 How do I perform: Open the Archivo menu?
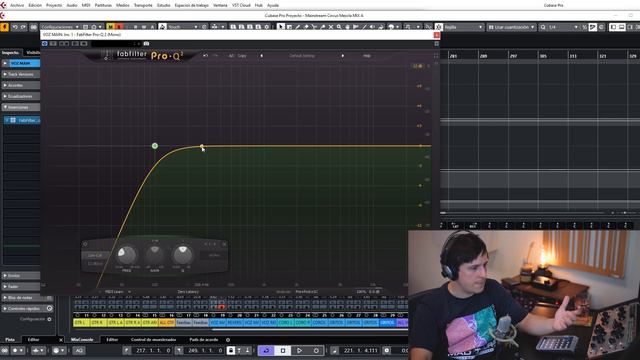point(17,5)
